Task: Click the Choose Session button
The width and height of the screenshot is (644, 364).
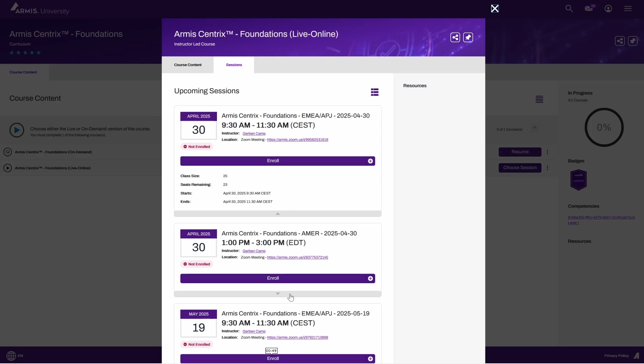Action: tap(520, 168)
